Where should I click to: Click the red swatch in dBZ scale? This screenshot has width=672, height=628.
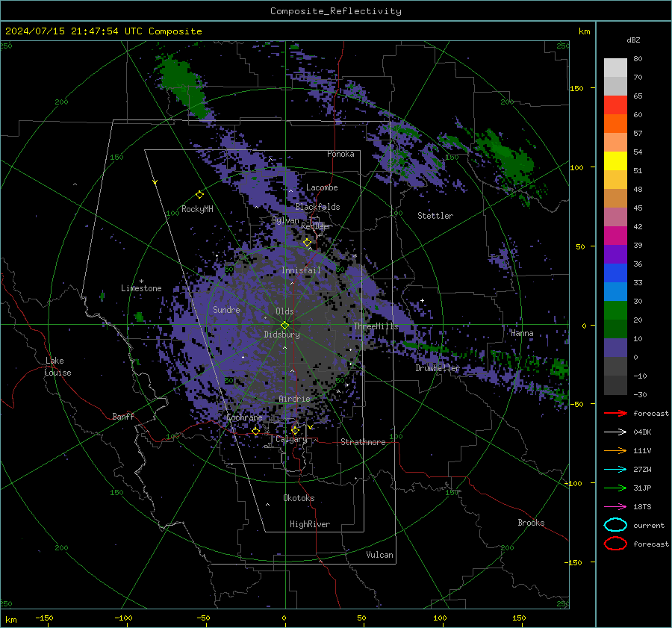point(615,105)
